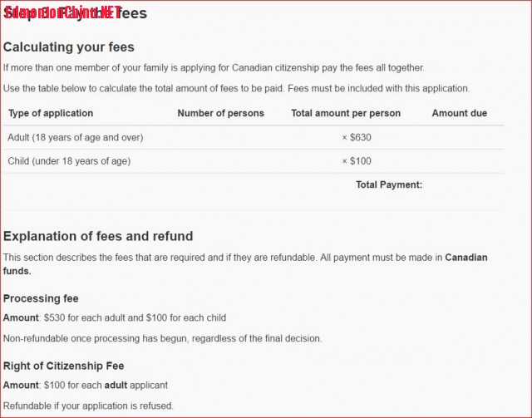Screen dimensions: 532x418
Task: Click the × $100 child fee amount
Action: coord(357,161)
